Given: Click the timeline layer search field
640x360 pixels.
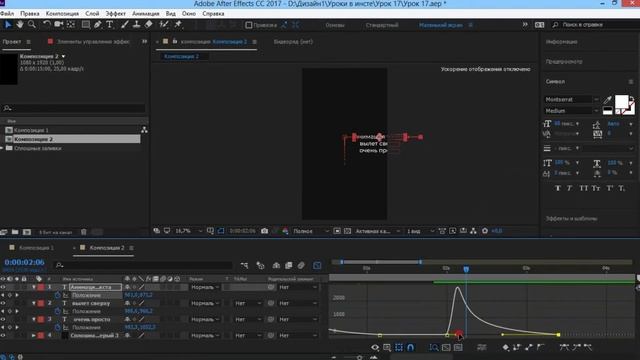Looking at the screenshot, I should (x=144, y=265).
